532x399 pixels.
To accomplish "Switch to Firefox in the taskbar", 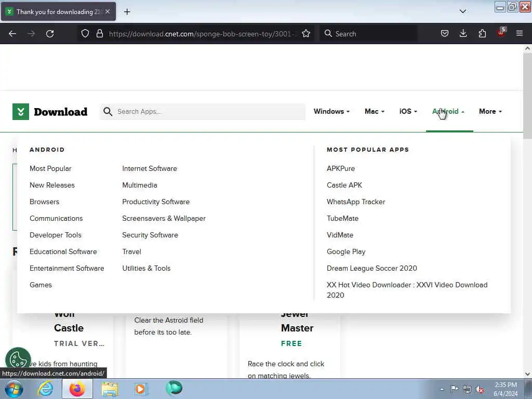I will pyautogui.click(x=77, y=389).
